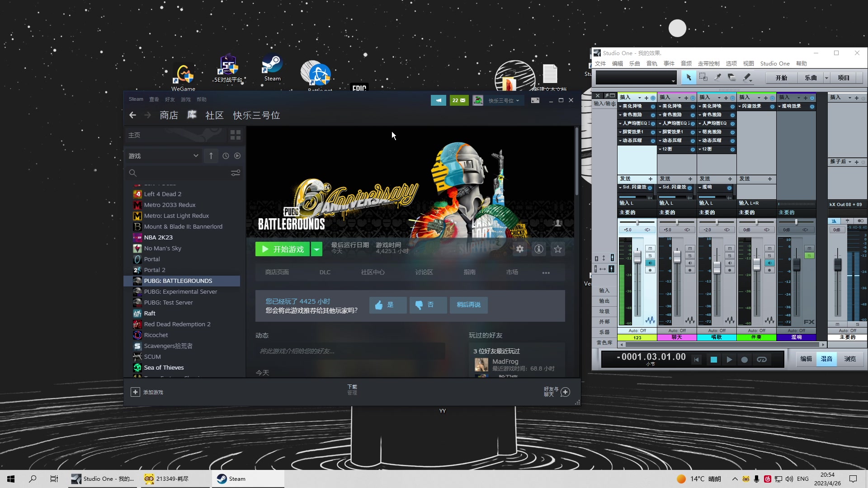868x488 pixels.
Task: Solo the 唱歌 mixer channel
Action: coord(730,256)
